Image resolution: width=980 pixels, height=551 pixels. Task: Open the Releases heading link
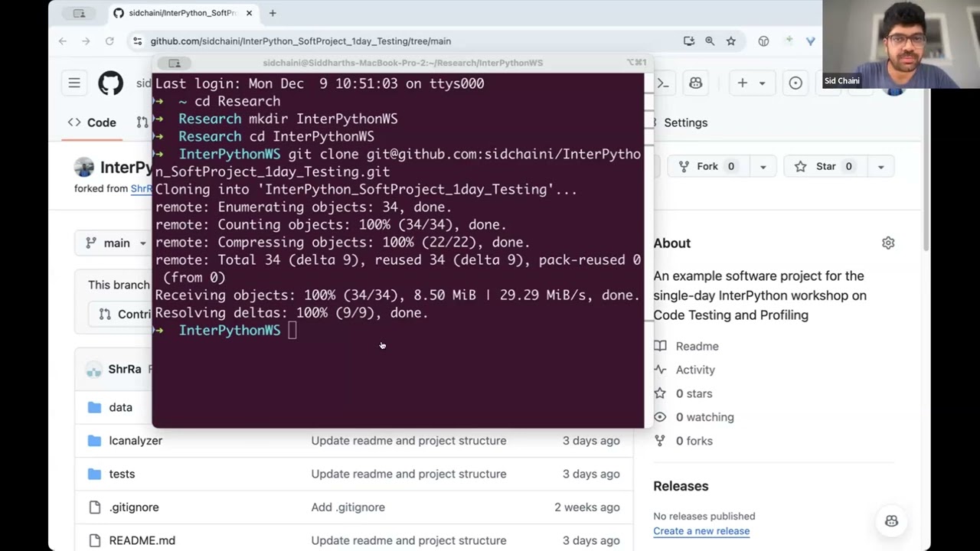681,486
